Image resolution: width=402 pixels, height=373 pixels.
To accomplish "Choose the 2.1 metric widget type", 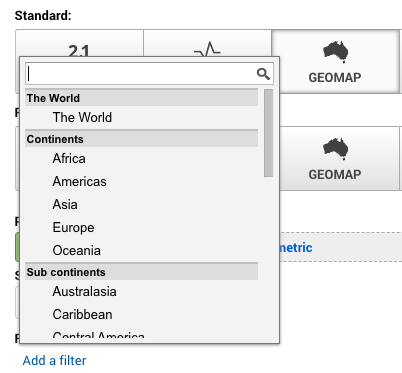I will tap(80, 43).
